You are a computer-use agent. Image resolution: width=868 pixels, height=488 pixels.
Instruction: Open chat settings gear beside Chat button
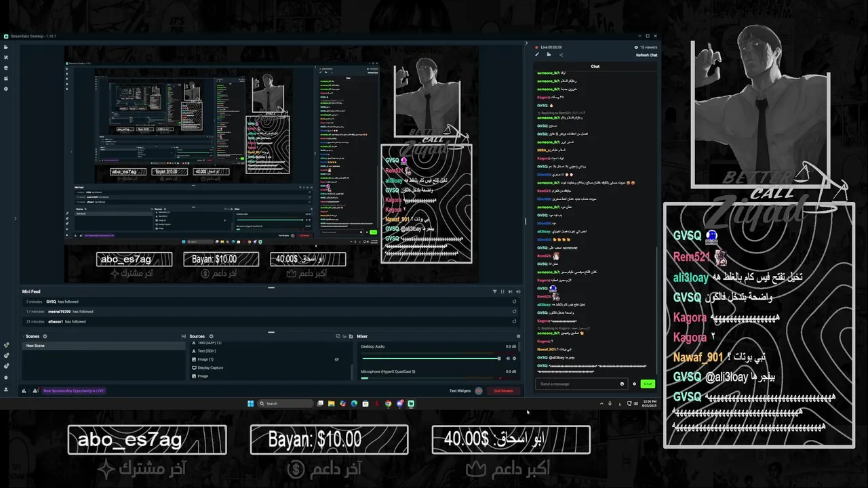click(x=634, y=384)
